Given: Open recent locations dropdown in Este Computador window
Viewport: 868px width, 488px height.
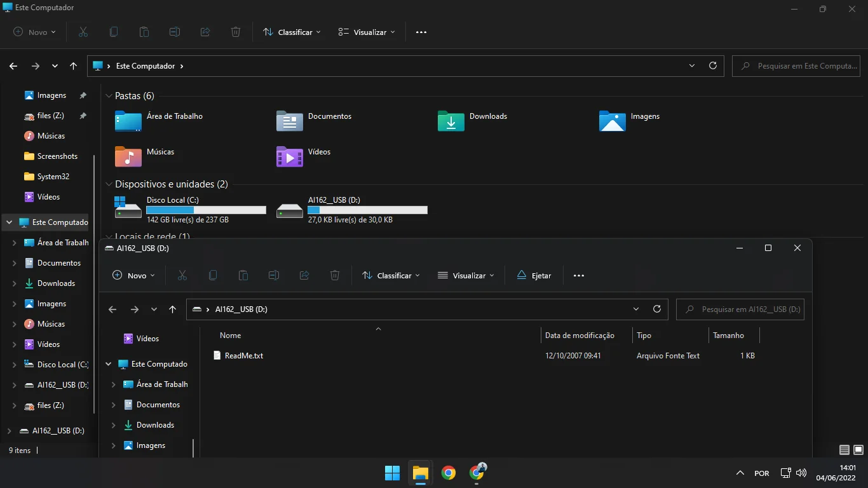Looking at the screenshot, I should coord(55,66).
